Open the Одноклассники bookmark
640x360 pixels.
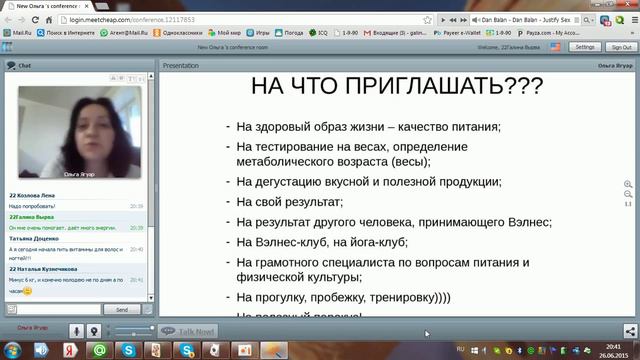point(178,33)
